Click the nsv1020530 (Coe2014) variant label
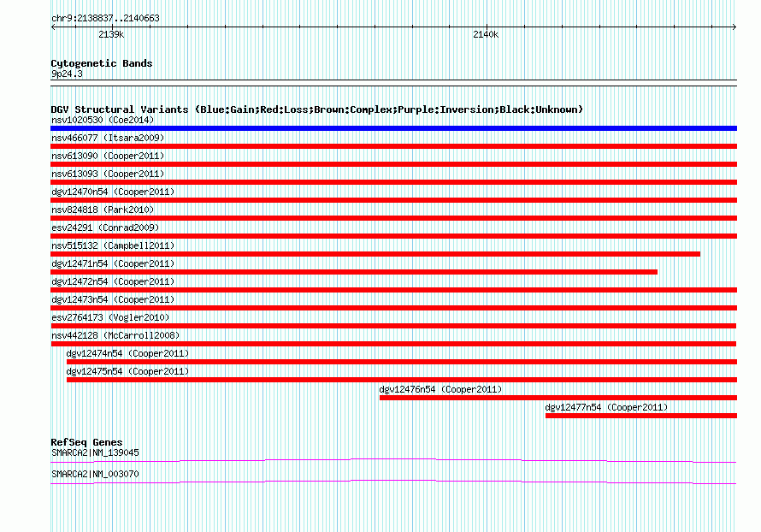This screenshot has height=532, width=761. [103, 120]
